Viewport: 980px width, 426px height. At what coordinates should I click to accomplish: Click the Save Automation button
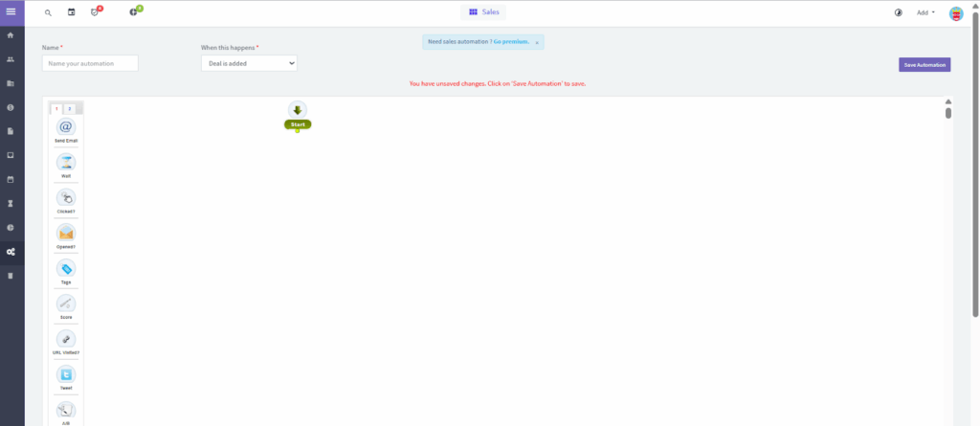click(x=924, y=65)
